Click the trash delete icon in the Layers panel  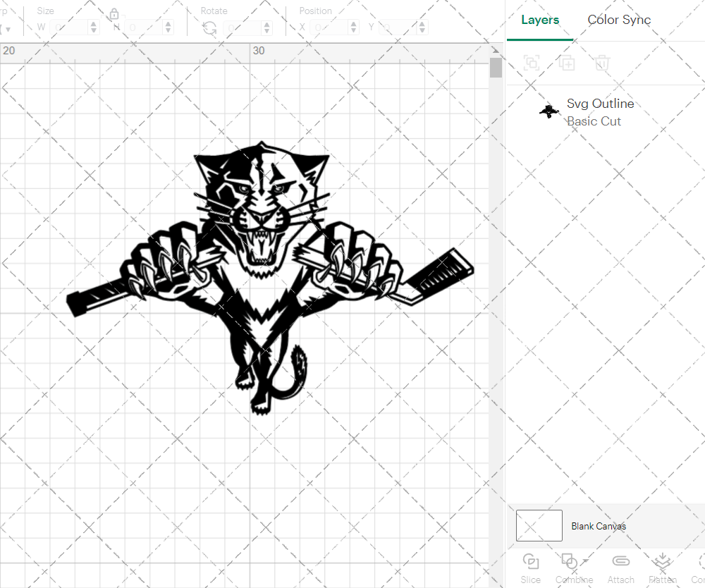point(601,63)
